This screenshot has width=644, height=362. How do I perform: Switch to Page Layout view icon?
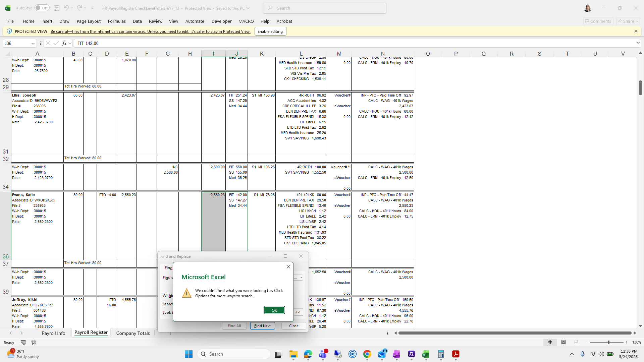[563, 342]
